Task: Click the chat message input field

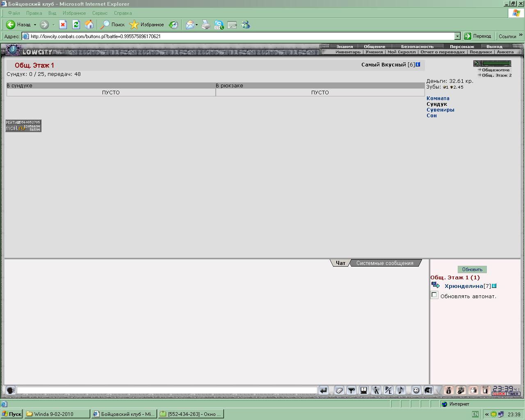Action: 167,390
